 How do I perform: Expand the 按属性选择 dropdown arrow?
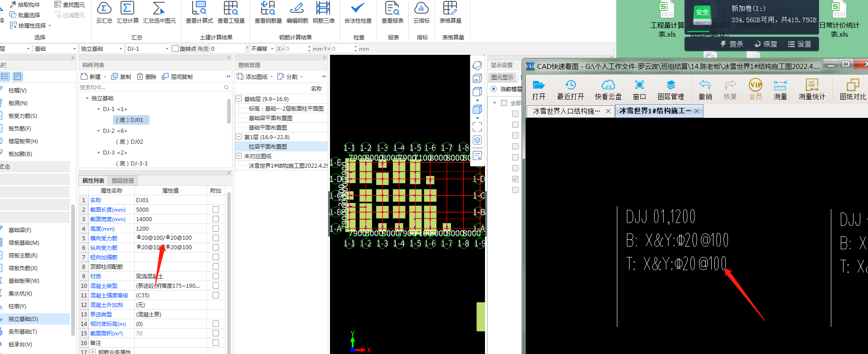[x=49, y=26]
